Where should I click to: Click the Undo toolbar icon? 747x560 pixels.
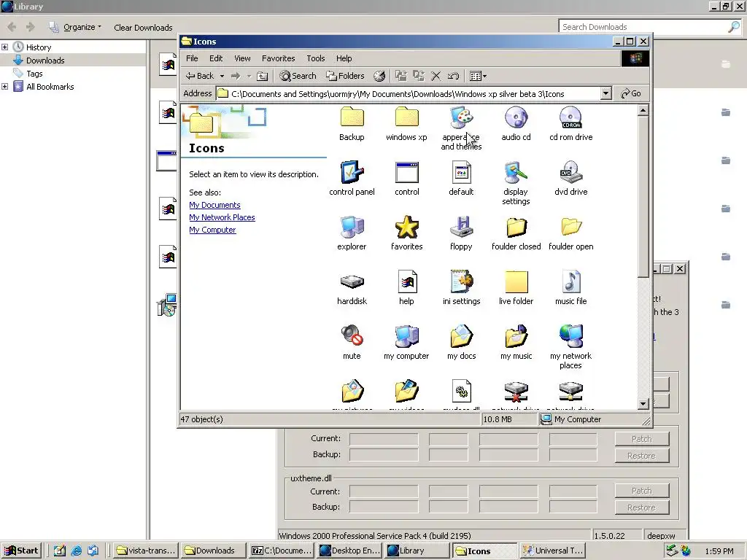(x=453, y=76)
